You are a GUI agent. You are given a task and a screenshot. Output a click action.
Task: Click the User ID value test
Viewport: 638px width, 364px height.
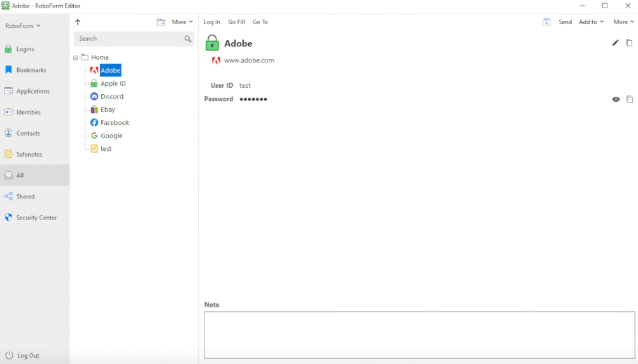click(x=245, y=85)
